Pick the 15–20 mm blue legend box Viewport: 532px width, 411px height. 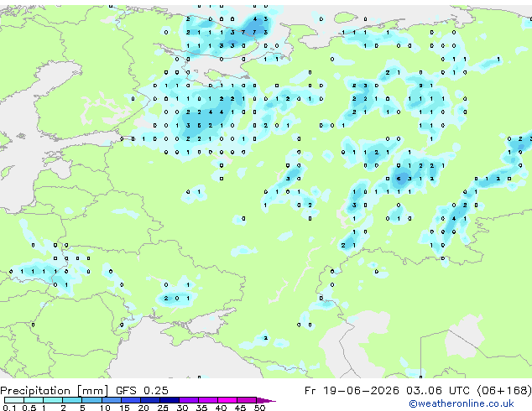[x=130, y=400]
